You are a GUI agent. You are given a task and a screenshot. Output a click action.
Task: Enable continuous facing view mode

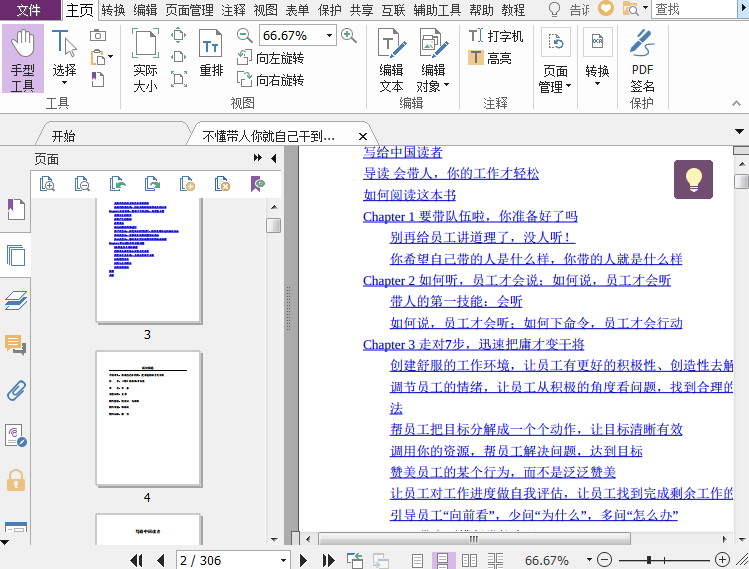(495, 560)
